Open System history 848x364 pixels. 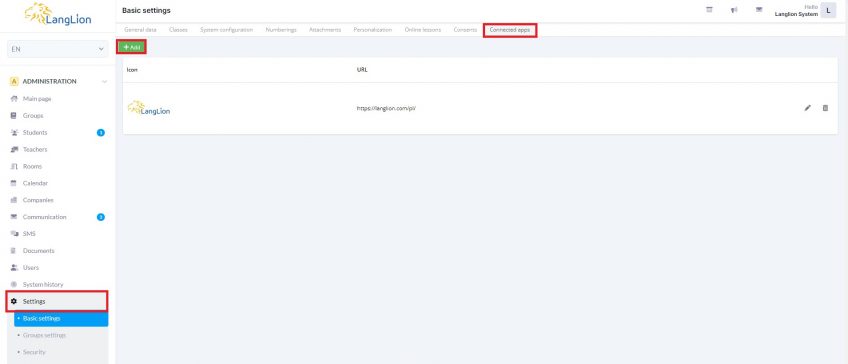[x=43, y=284]
